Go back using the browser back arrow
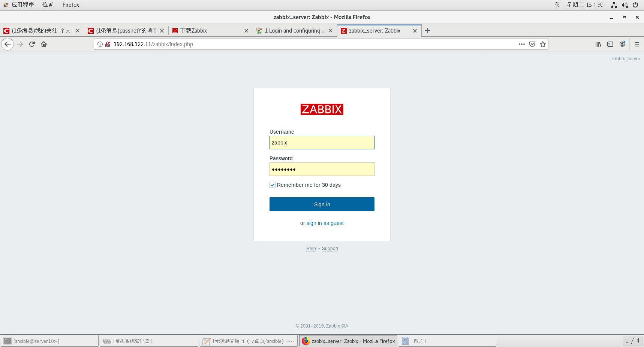 point(7,44)
